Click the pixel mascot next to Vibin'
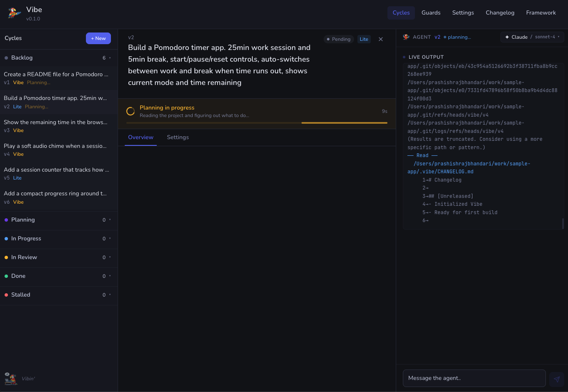The image size is (568, 392). tap(10, 378)
